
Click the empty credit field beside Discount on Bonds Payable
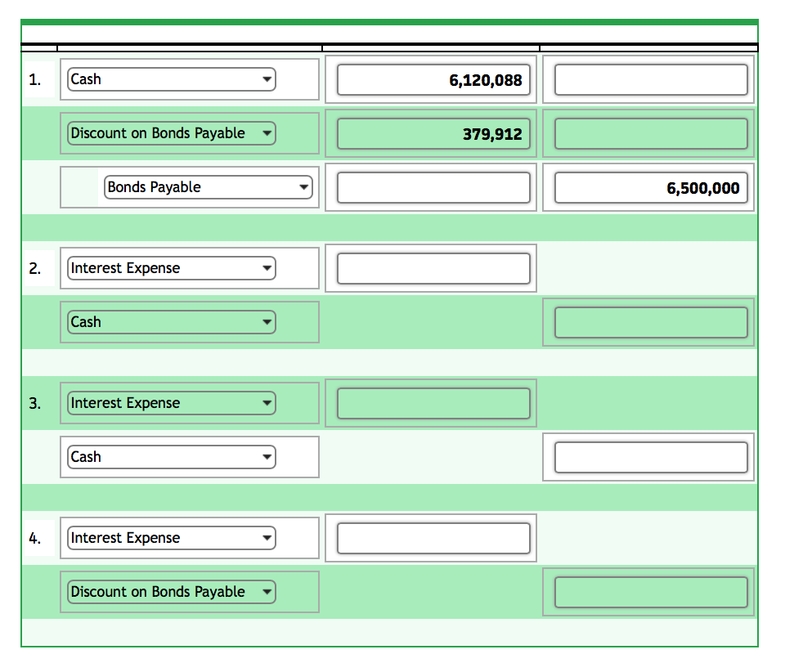[x=650, y=591]
